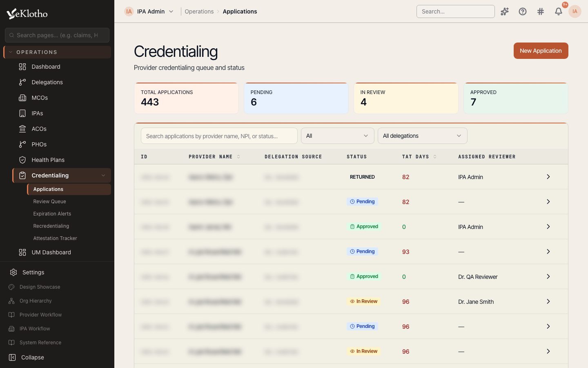Screen dimensions: 588x368
Task: Click the IPA Workflow building icon
Action: click(x=11, y=329)
